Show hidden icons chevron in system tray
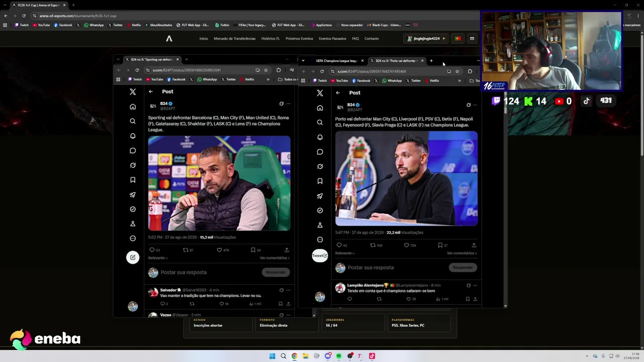Viewport: 644px width, 362px height. tap(587, 356)
